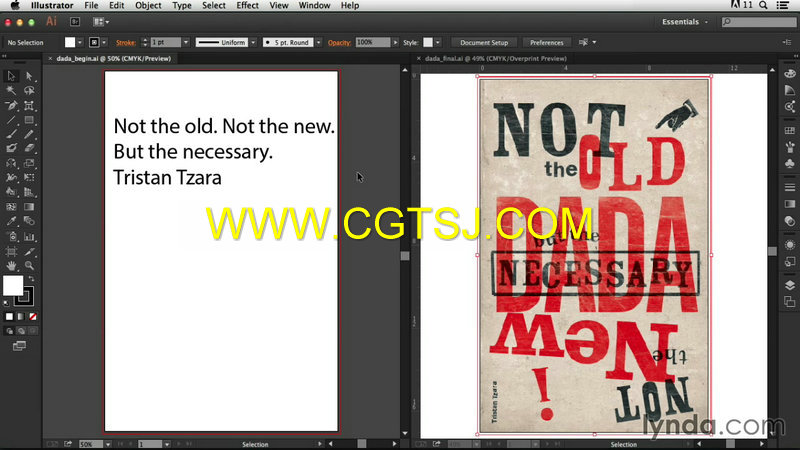Open the Effect menu
Viewport: 800px width, 450px height.
[247, 6]
